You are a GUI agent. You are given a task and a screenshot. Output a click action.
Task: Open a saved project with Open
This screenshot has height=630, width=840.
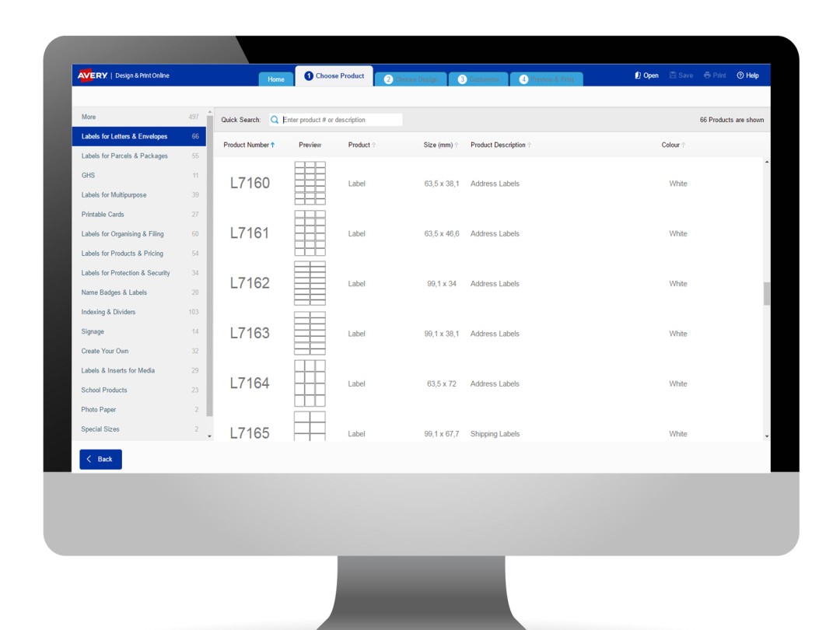(646, 75)
